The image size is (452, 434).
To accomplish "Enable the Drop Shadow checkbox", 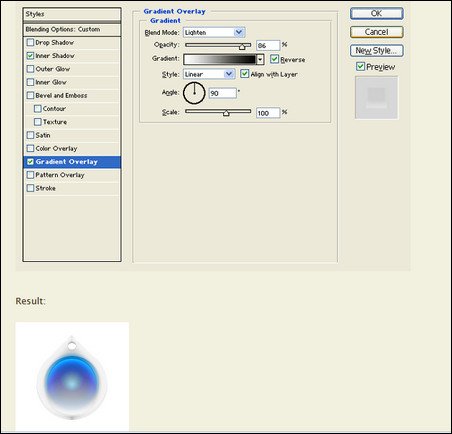I will [x=30, y=42].
